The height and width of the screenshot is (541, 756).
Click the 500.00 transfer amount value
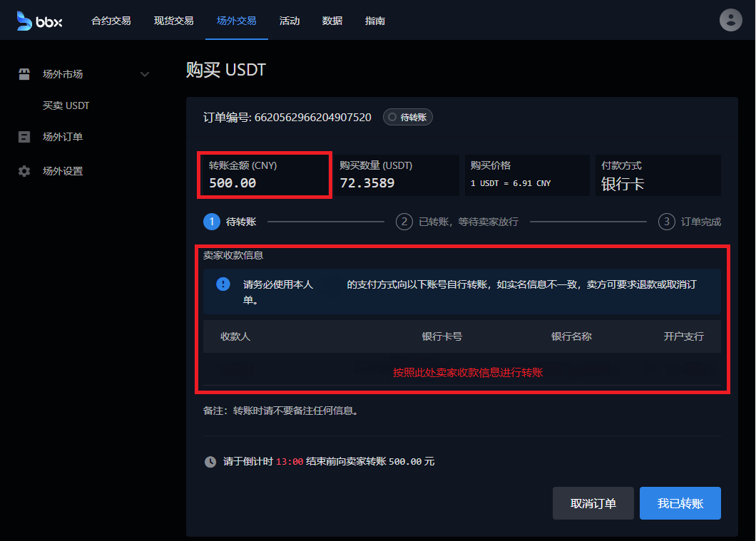point(233,183)
